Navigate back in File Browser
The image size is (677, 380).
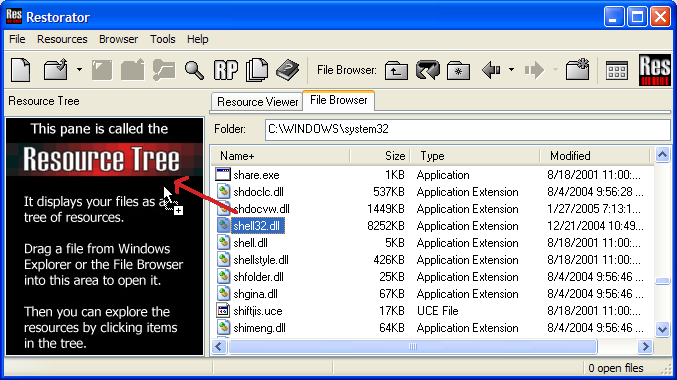tap(491, 70)
